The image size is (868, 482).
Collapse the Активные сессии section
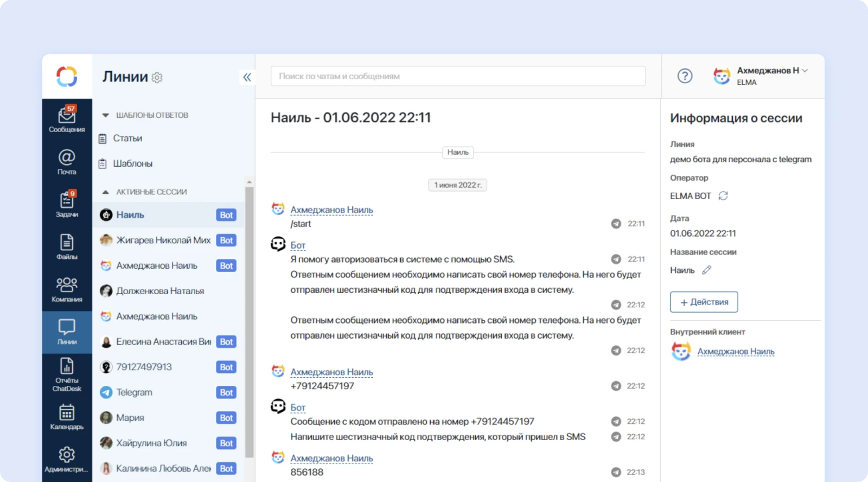(106, 192)
